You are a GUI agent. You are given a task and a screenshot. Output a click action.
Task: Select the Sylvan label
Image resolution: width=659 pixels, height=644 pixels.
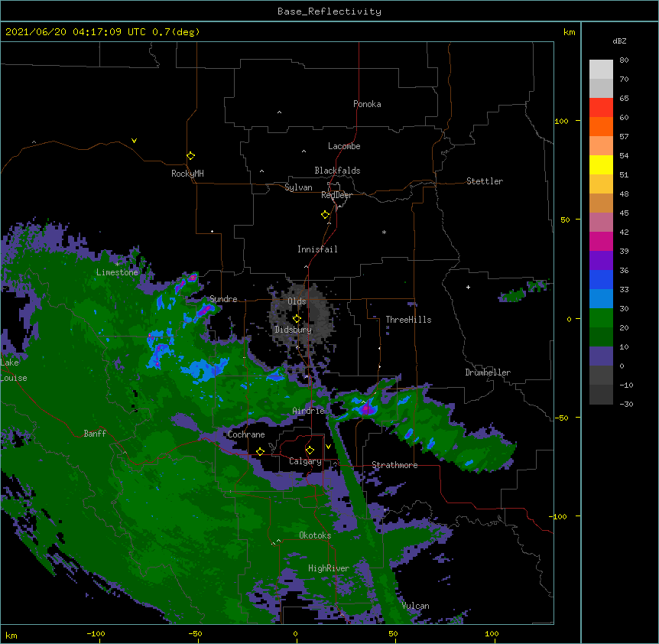click(298, 187)
